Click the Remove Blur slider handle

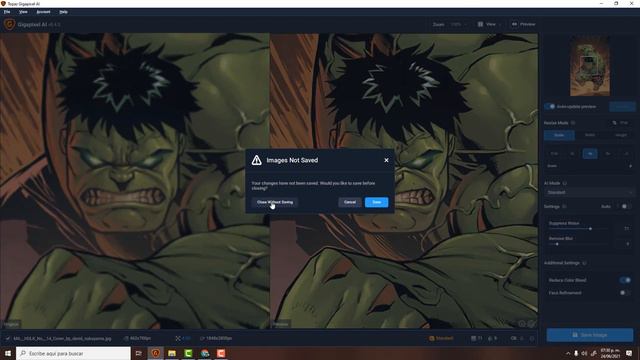tap(557, 244)
